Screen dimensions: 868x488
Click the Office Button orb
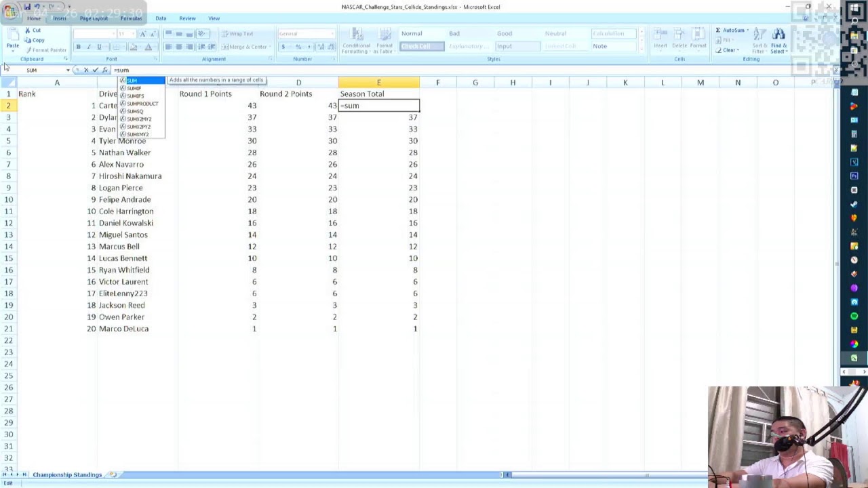point(12,12)
